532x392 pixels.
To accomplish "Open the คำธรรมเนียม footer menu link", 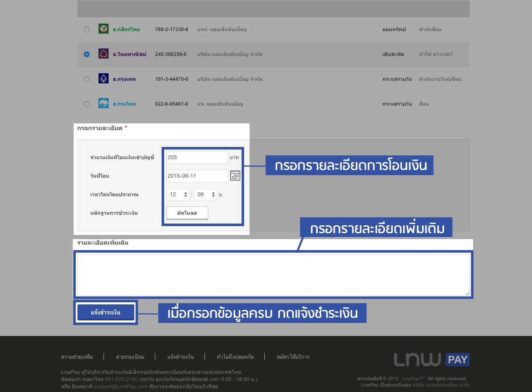I will coord(130,357).
